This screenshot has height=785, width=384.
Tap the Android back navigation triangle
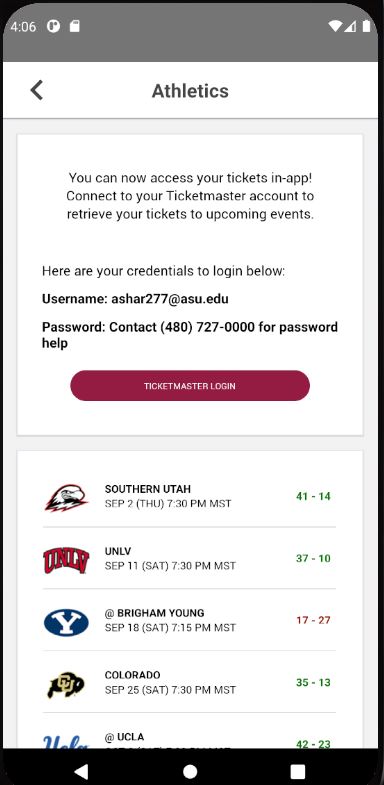pyautogui.click(x=81, y=771)
